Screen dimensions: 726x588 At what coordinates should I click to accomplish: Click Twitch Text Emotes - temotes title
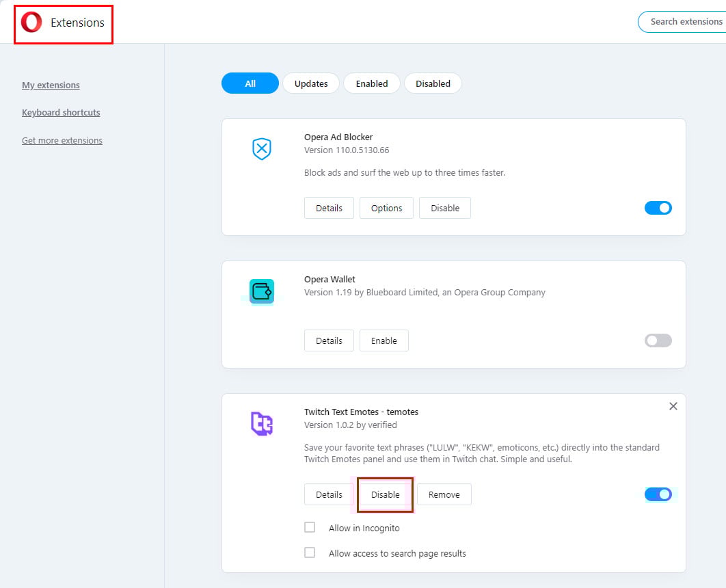361,412
